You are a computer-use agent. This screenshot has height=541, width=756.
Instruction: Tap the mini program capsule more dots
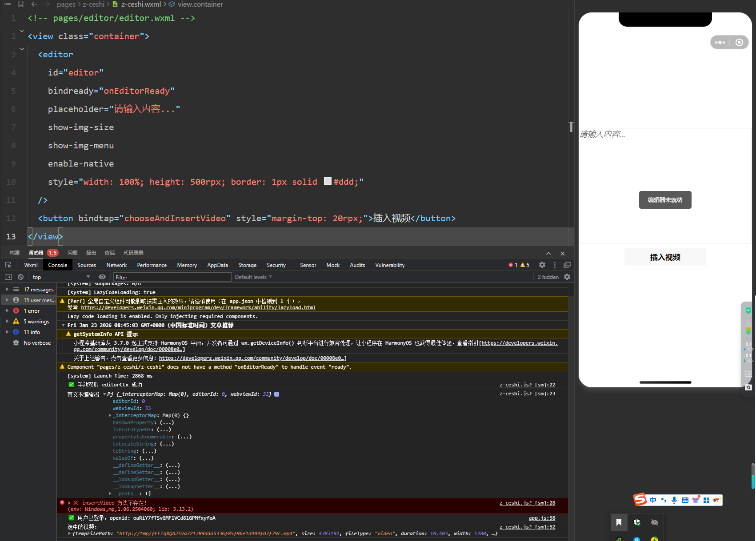(720, 43)
